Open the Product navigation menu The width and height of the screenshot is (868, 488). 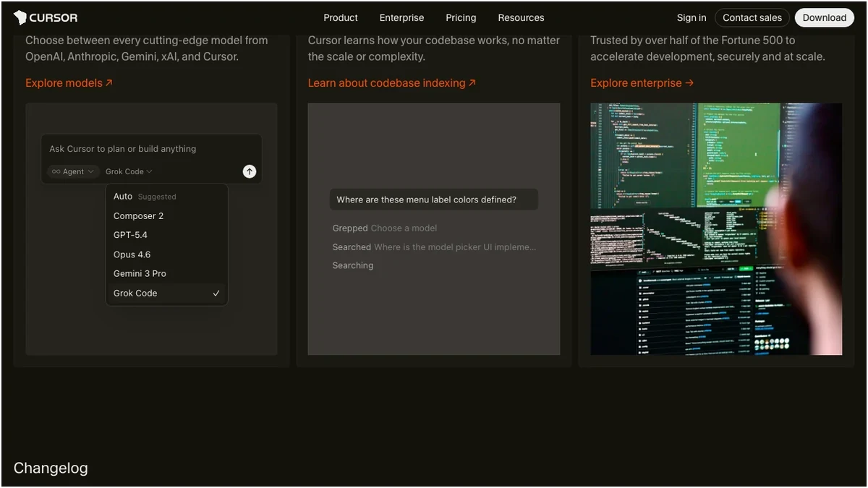pyautogui.click(x=340, y=17)
